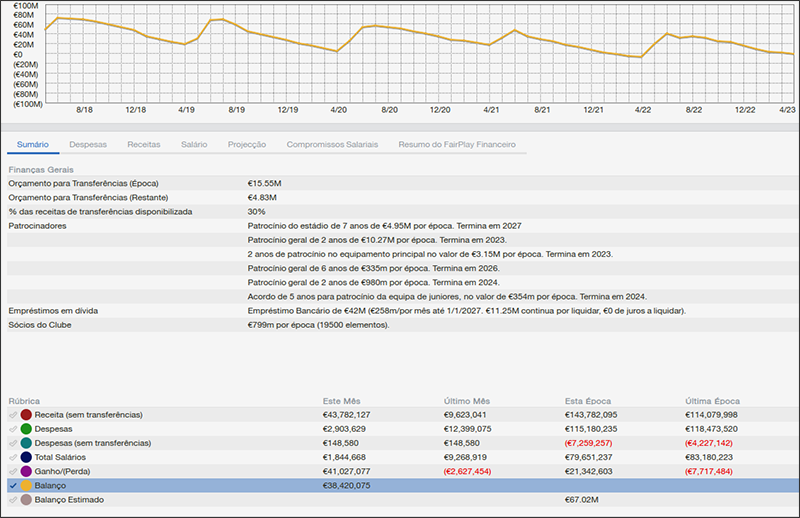Click the navy Total Salários circle icon

pos(26,456)
